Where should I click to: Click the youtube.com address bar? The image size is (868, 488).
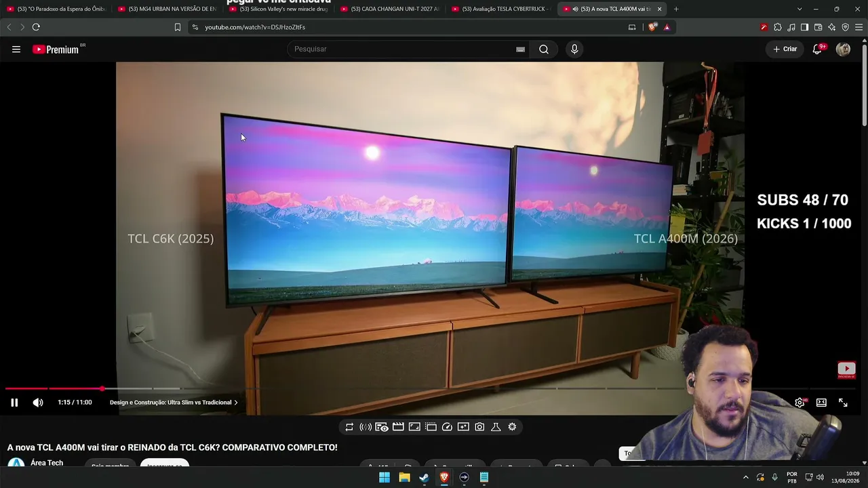[407, 27]
